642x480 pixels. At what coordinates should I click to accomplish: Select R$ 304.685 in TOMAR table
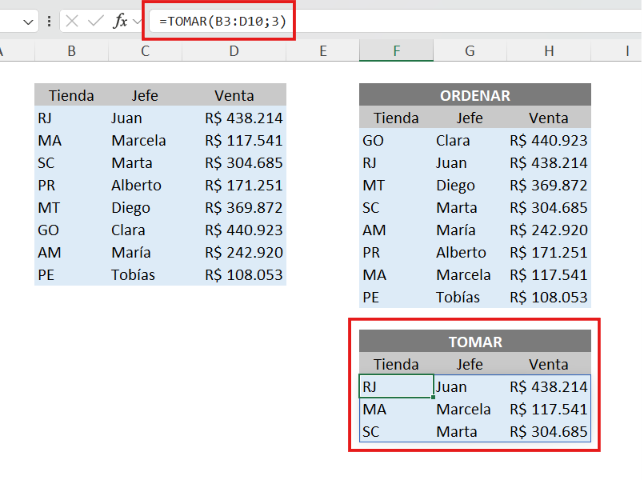tap(549, 431)
